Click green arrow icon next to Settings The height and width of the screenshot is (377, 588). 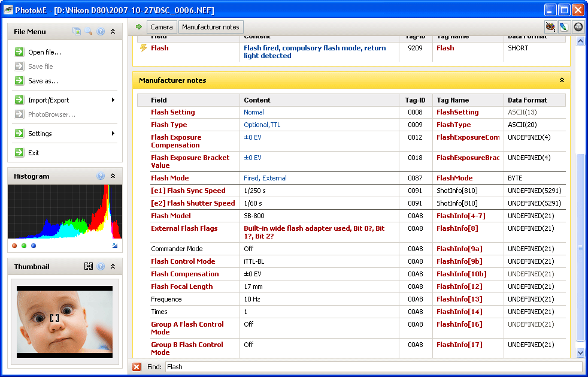tap(20, 133)
